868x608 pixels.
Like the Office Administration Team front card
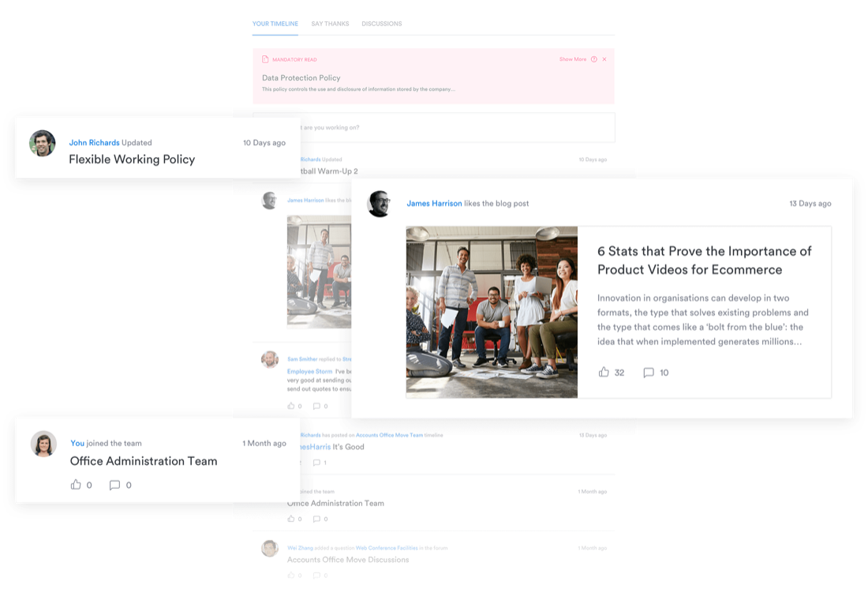(x=76, y=485)
